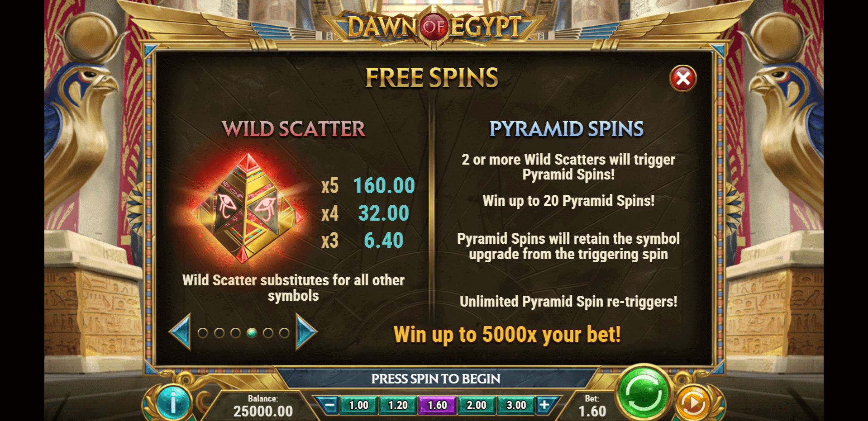Increase bet with the plus button
This screenshot has height=421, width=868.
(x=544, y=405)
